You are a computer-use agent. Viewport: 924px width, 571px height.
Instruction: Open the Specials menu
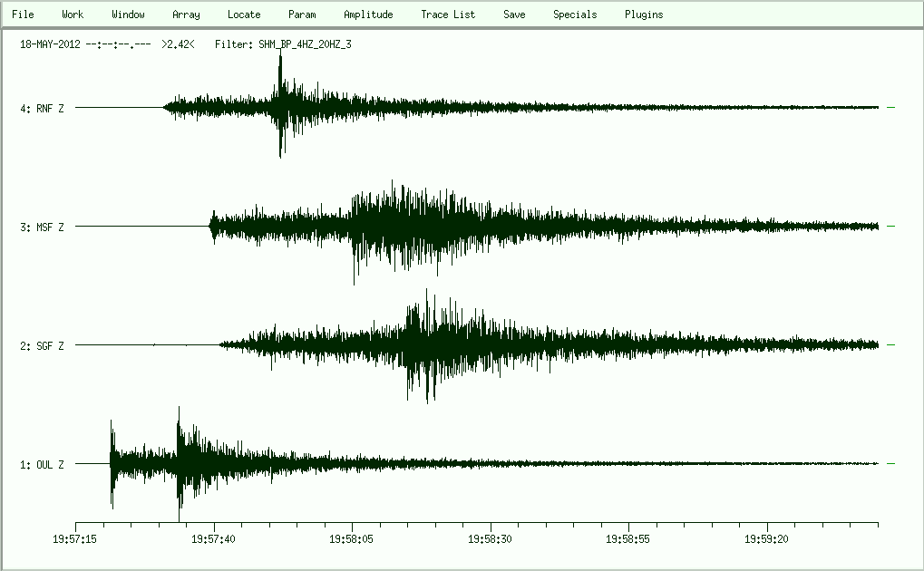point(575,15)
